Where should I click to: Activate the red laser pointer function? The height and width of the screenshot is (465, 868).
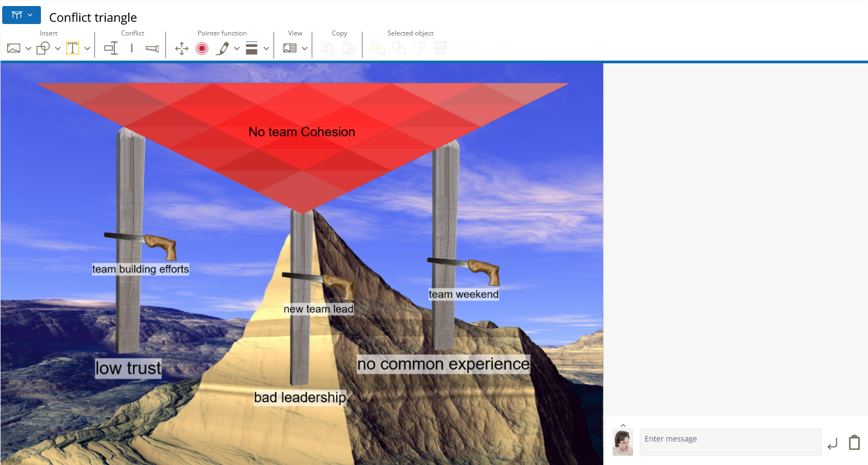click(202, 49)
